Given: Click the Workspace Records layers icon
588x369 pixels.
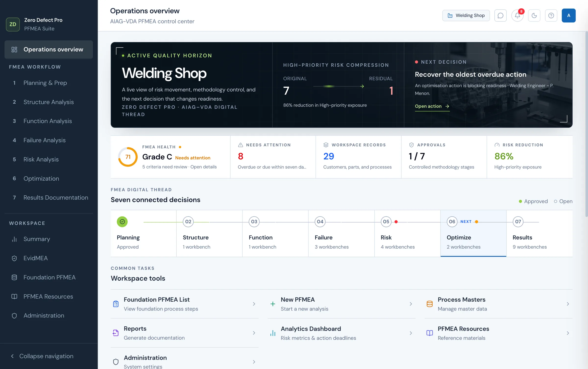Looking at the screenshot, I should [x=326, y=145].
